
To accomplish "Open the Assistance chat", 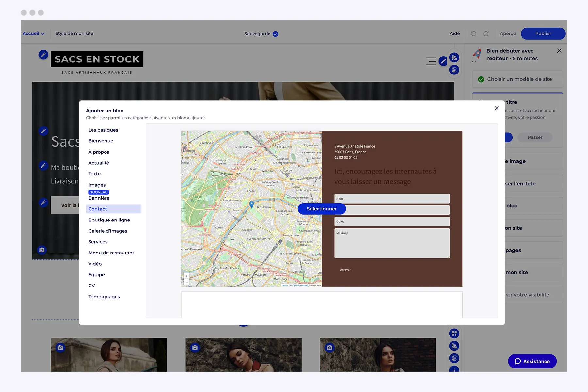I will tap(532, 361).
